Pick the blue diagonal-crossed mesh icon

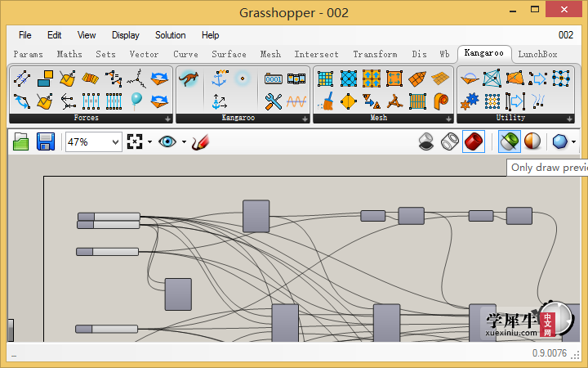coord(349,79)
